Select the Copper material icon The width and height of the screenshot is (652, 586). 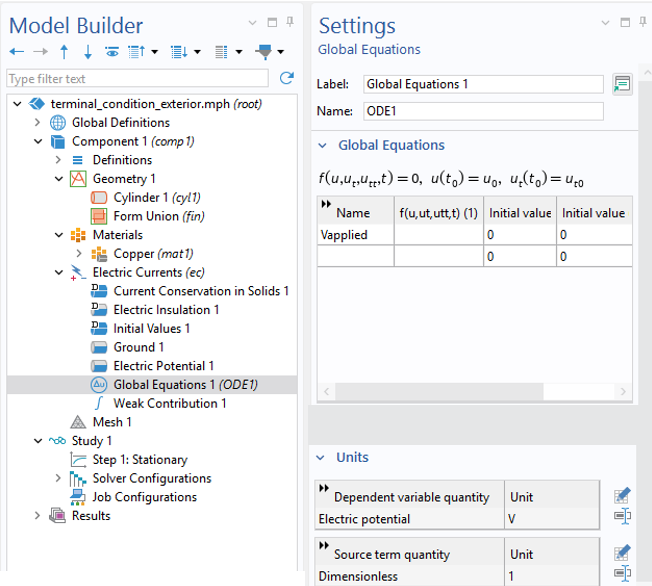click(x=99, y=254)
